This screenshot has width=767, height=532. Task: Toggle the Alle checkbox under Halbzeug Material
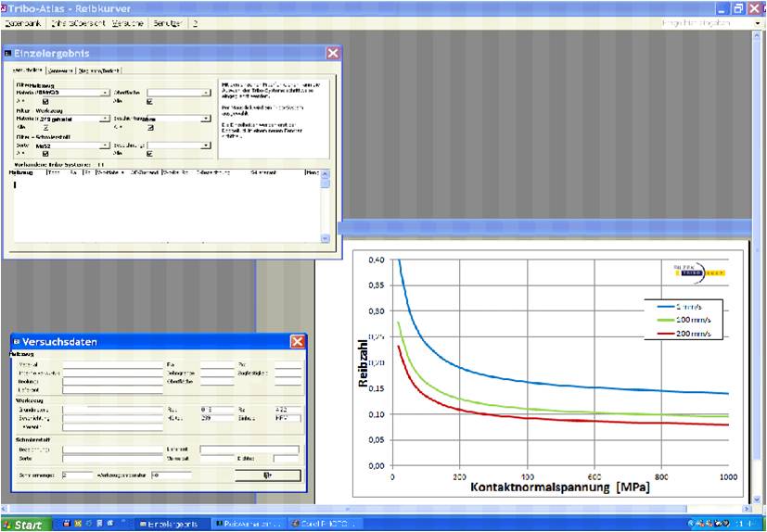(45, 102)
